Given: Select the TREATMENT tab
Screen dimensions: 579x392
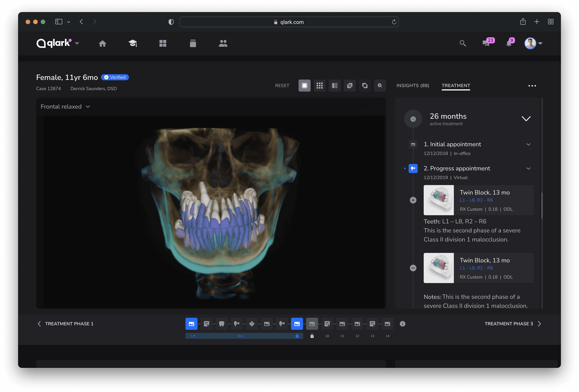Looking at the screenshot, I should [456, 85].
